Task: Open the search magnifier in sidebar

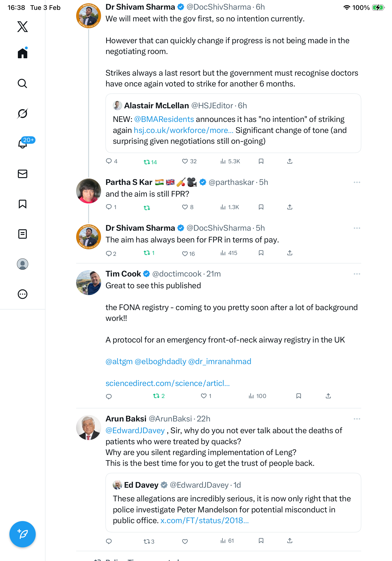Action: click(23, 83)
